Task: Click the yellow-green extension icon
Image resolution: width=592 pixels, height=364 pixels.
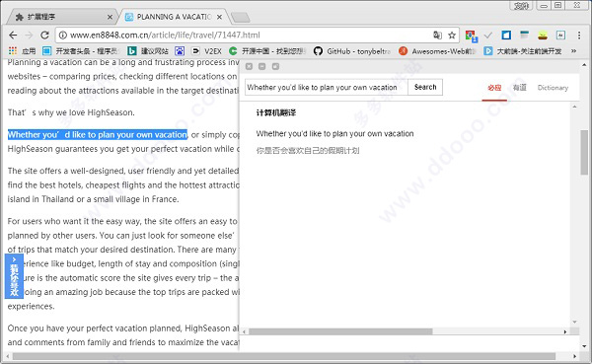Action: (x=543, y=36)
